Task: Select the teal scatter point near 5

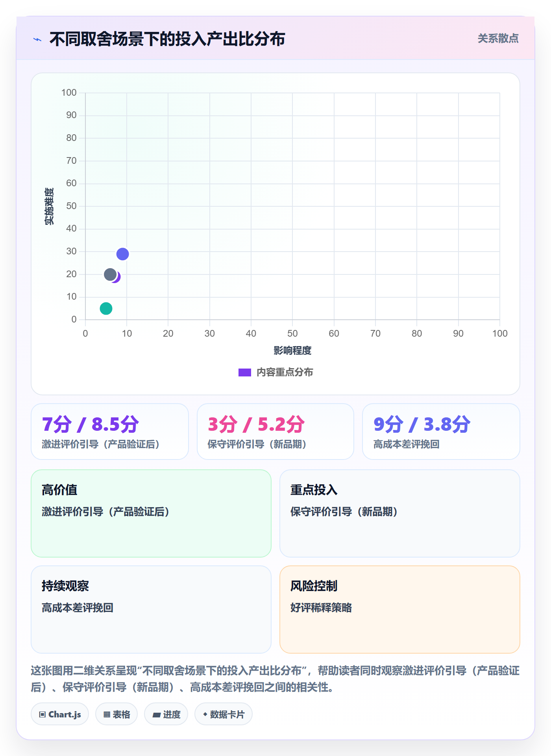Action: point(106,308)
